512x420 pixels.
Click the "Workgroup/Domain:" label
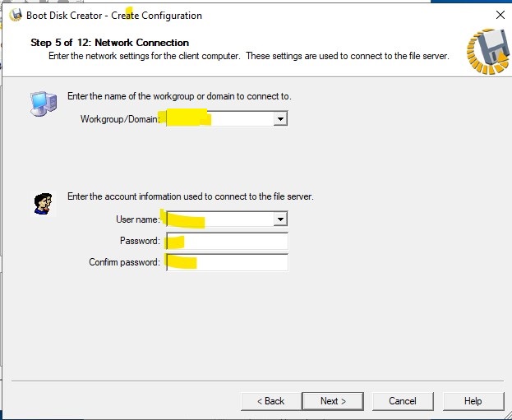[x=121, y=120]
